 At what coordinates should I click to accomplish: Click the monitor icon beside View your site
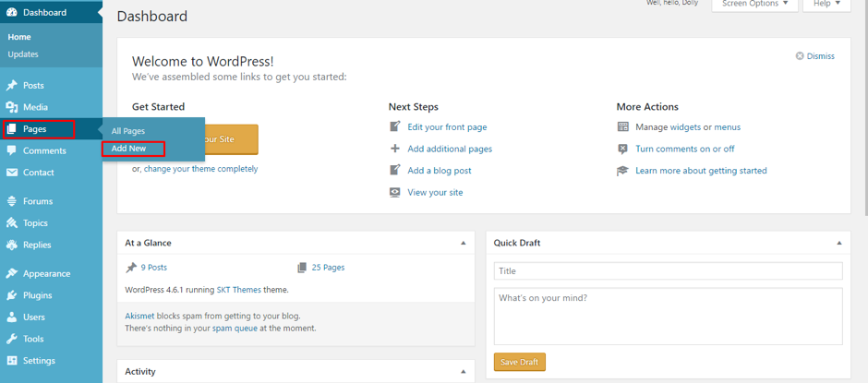(x=394, y=193)
